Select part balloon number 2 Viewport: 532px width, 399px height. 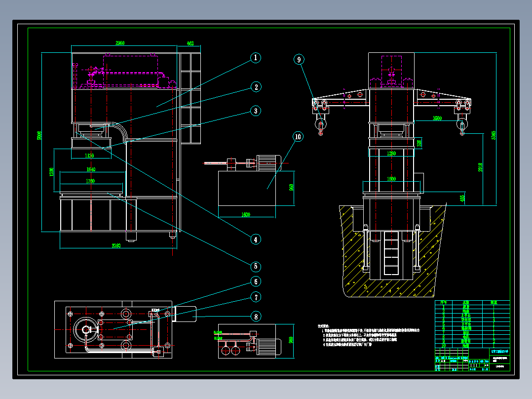click(x=256, y=87)
